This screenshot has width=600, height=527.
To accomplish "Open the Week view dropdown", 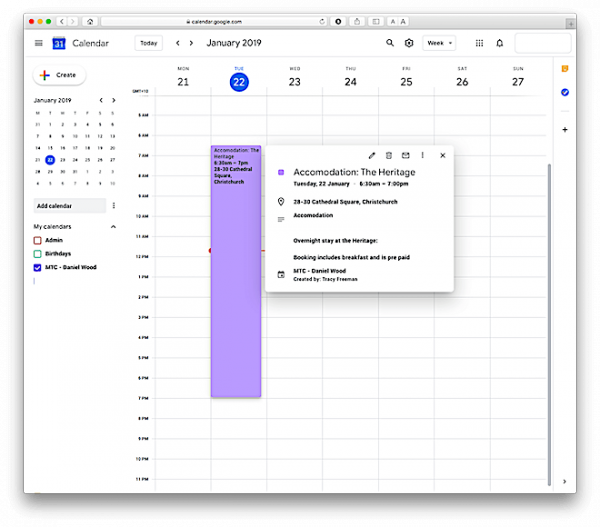I will click(x=439, y=43).
